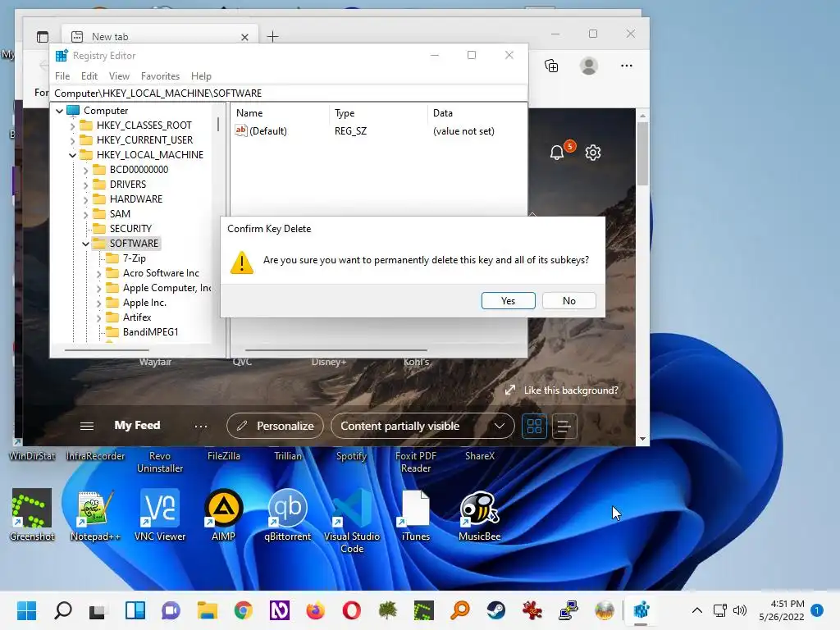Viewport: 840px width, 630px height.
Task: Expand the HARDWARE key
Action: 85,200
